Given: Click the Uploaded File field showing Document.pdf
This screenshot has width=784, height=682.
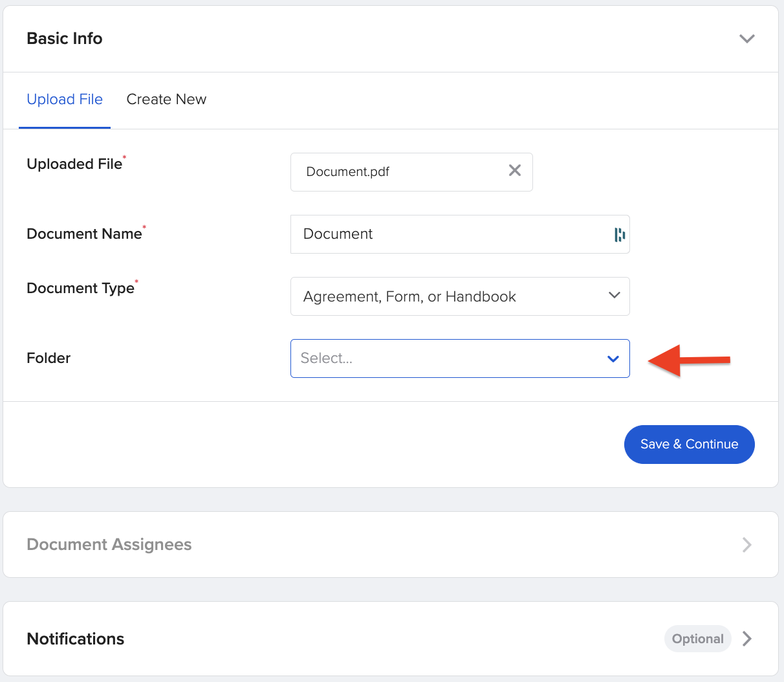Looking at the screenshot, I should pyautogui.click(x=388, y=171).
